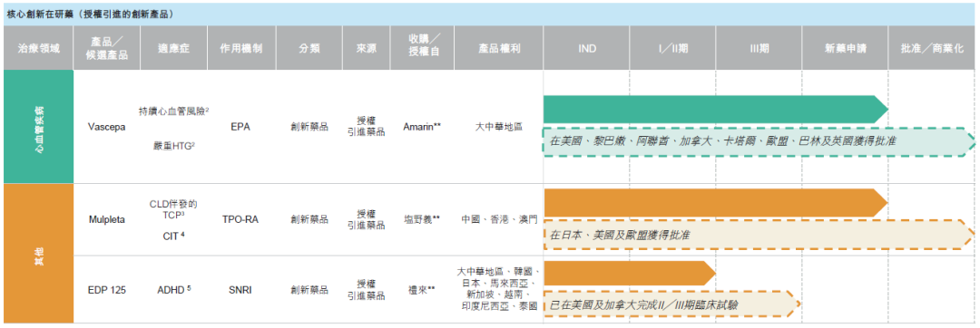Click the solid orange EDP 125 progress bar
Viewport: 980px width, 328px height.
point(630,273)
